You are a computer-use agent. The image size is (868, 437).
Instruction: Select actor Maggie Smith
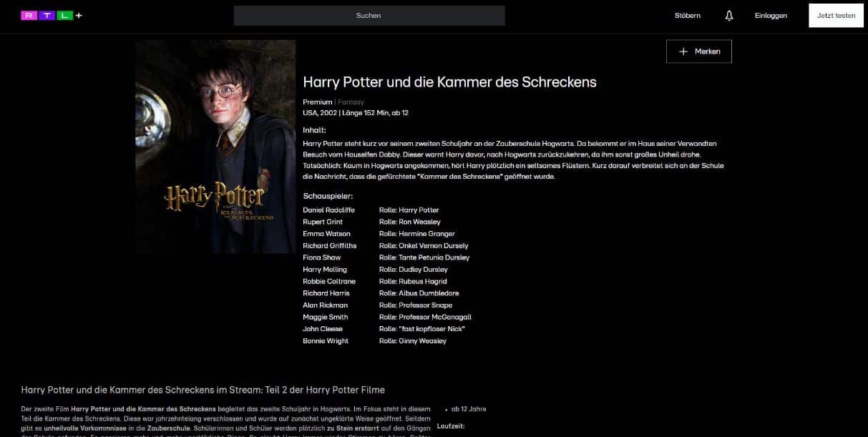point(326,317)
